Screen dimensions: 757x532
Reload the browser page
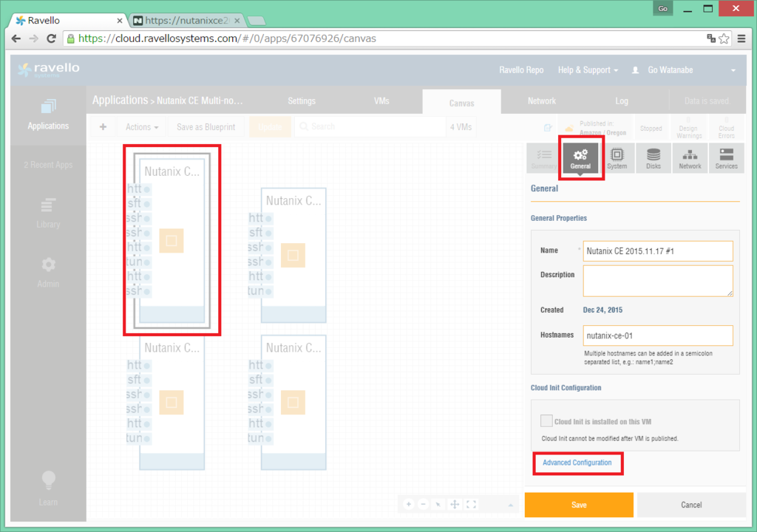tap(51, 38)
